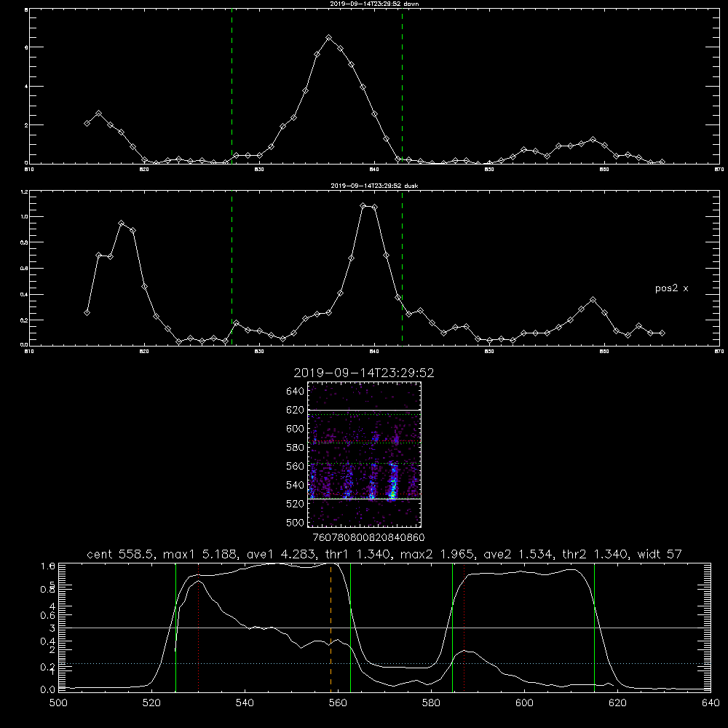Click the lower white horizontal line in the image
Viewport: 728px width, 728px height.
(x=365, y=499)
